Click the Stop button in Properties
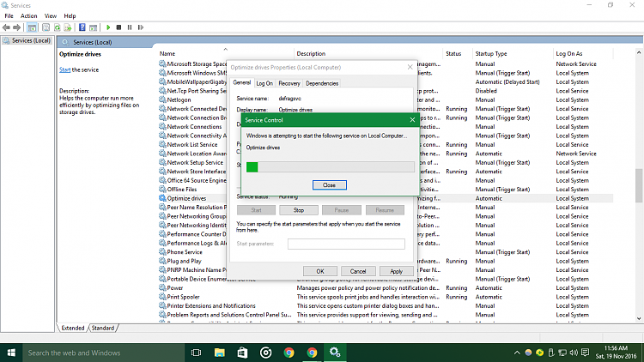 pyautogui.click(x=299, y=210)
